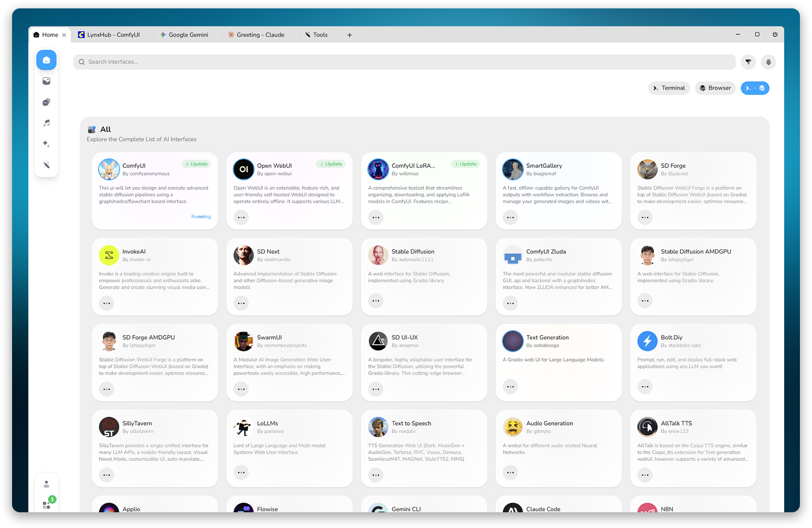Image resolution: width=812 pixels, height=528 pixels.
Task: Click the InvokeAI yellow logo
Action: (x=109, y=255)
